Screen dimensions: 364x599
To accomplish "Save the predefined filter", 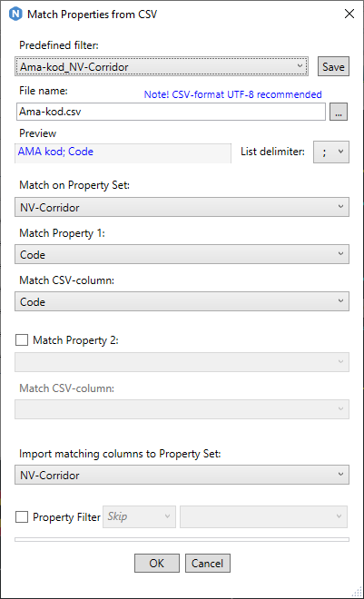I will (333, 66).
